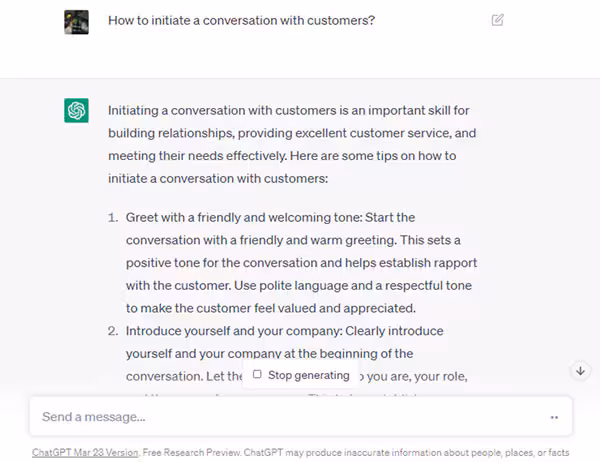Click the ChatGPT logo avatar
The height and width of the screenshot is (462, 600).
click(x=77, y=110)
